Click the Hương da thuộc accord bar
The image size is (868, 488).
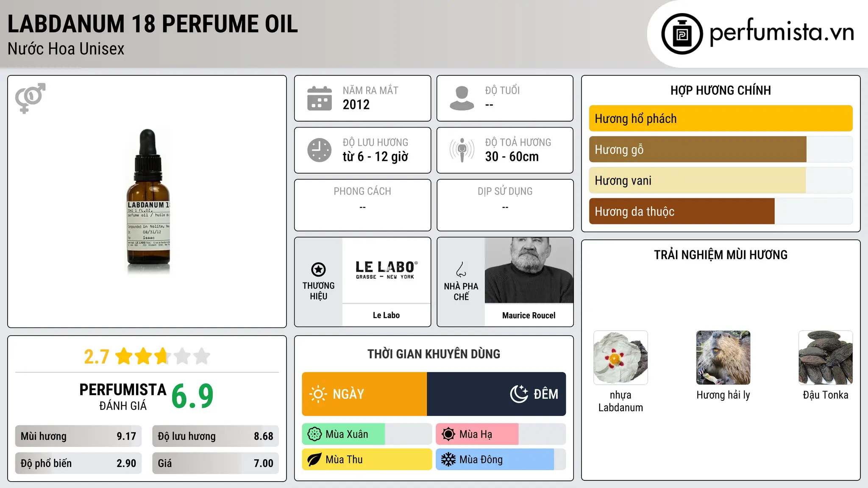coord(721,211)
